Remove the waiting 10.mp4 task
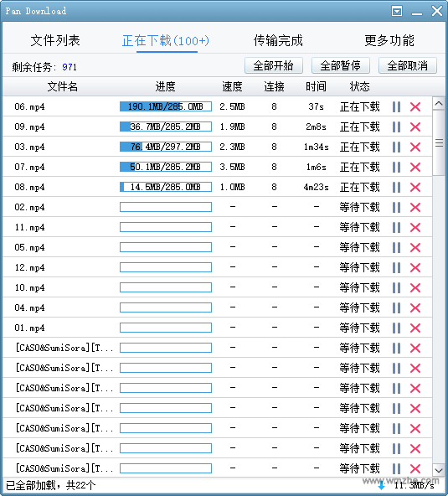 coord(415,288)
